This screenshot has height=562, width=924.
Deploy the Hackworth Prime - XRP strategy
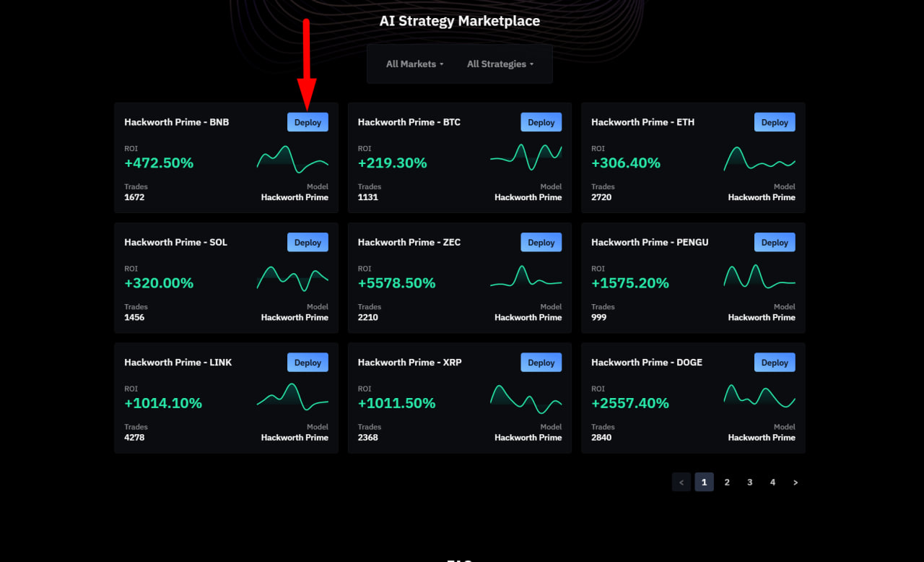coord(541,363)
